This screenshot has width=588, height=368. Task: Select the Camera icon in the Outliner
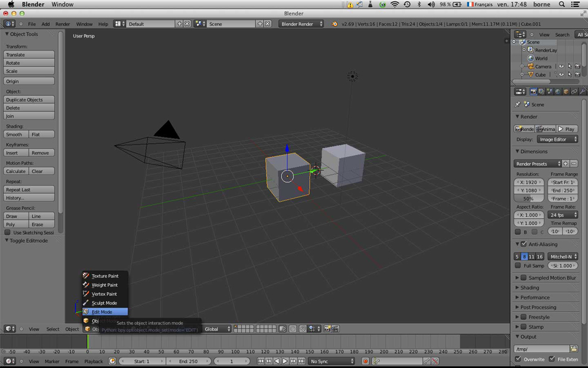[531, 66]
